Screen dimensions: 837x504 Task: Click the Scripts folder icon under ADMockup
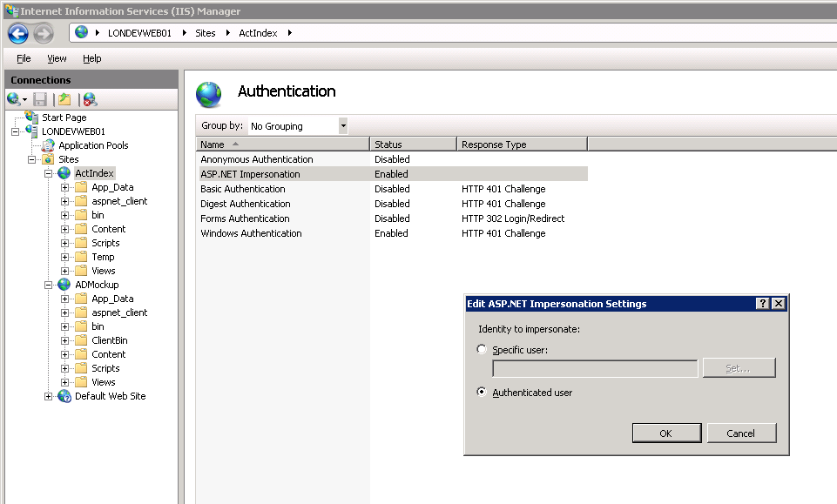point(81,368)
